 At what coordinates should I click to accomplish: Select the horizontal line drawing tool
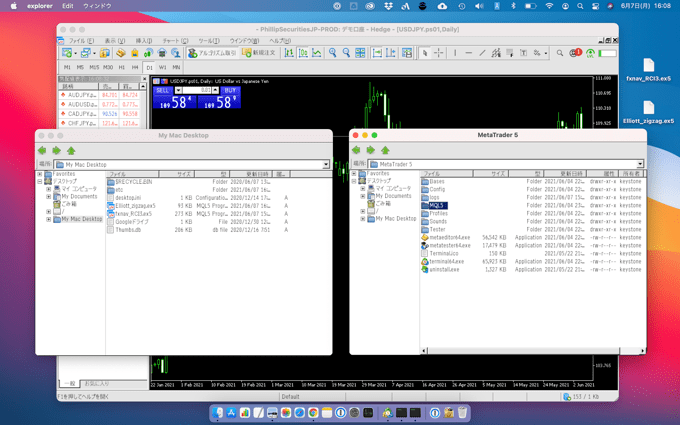[468, 53]
